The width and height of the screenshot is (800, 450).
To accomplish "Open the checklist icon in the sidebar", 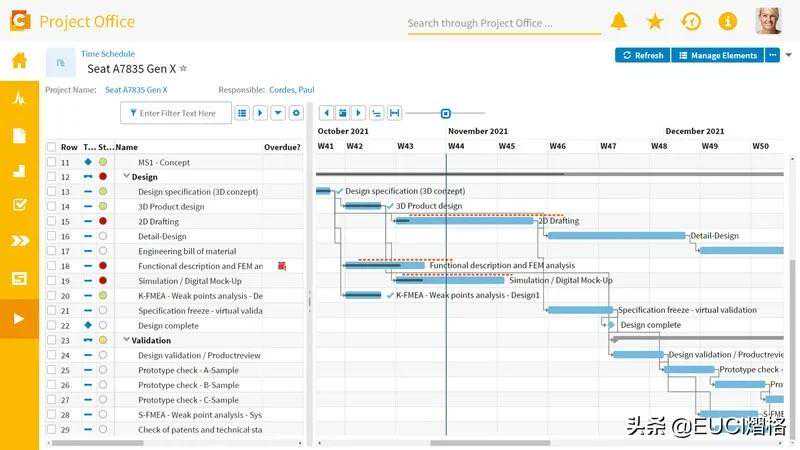I will tap(19, 205).
